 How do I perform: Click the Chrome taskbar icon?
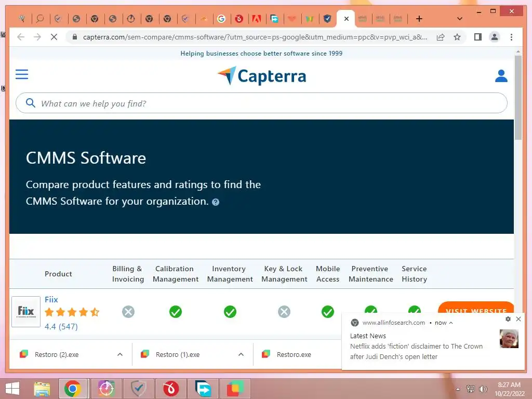(73, 389)
